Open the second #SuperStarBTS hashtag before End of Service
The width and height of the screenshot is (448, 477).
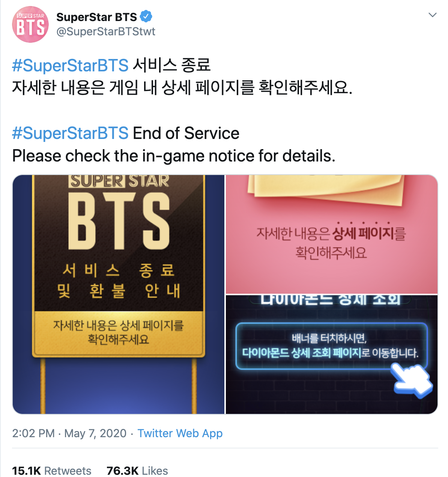pyautogui.click(x=70, y=133)
